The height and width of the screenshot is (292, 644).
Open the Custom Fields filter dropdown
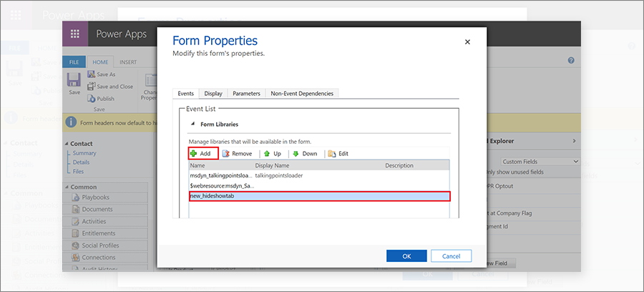pyautogui.click(x=540, y=162)
